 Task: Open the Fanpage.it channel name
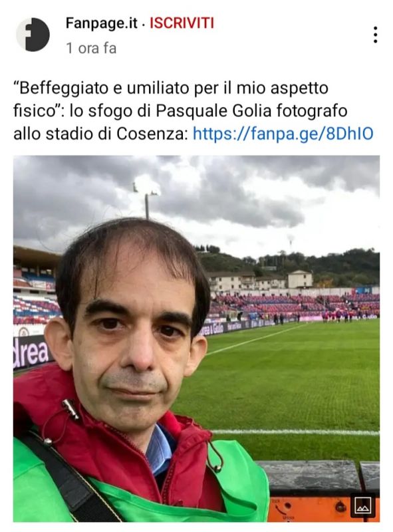pos(102,23)
